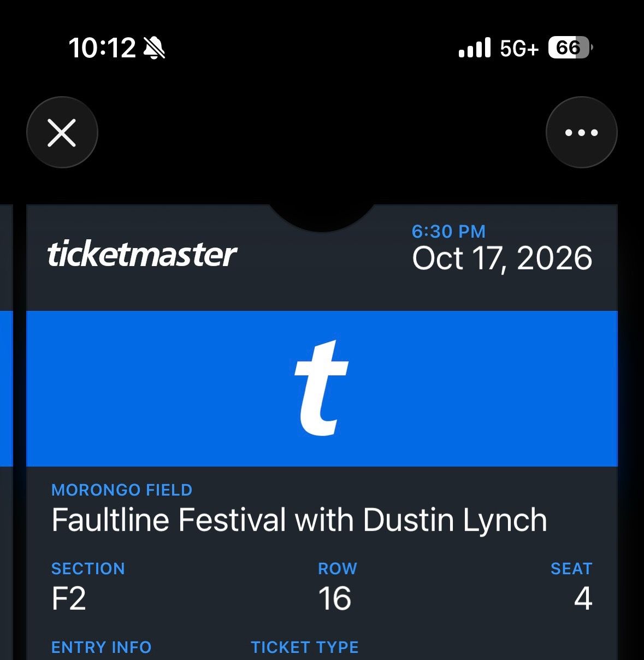Image resolution: width=644 pixels, height=660 pixels.
Task: Tap the white Ticketmaster t logo
Action: [321, 388]
